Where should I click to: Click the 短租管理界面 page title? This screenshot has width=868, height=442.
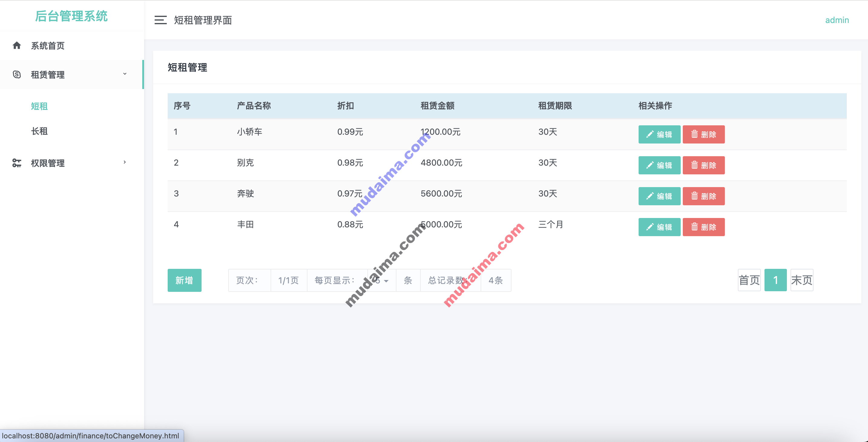point(203,20)
